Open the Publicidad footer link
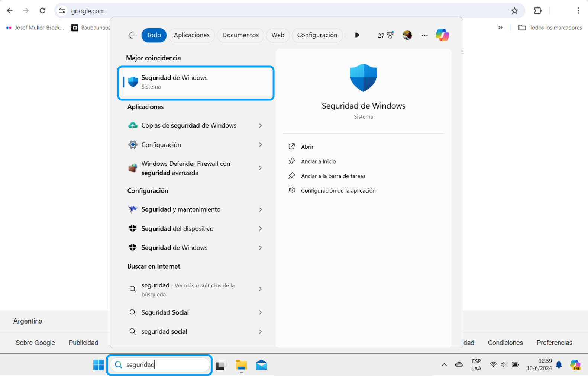 click(x=83, y=343)
